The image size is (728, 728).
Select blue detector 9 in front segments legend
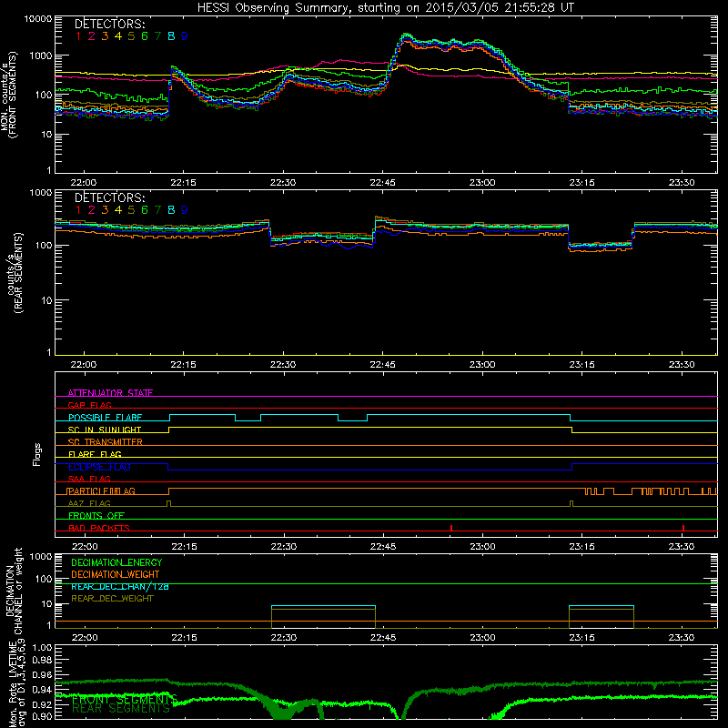click(x=185, y=36)
